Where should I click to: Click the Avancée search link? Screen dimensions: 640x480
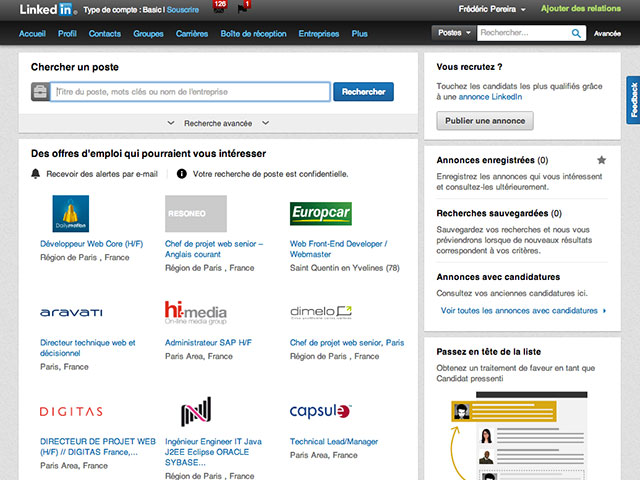pyautogui.click(x=607, y=33)
